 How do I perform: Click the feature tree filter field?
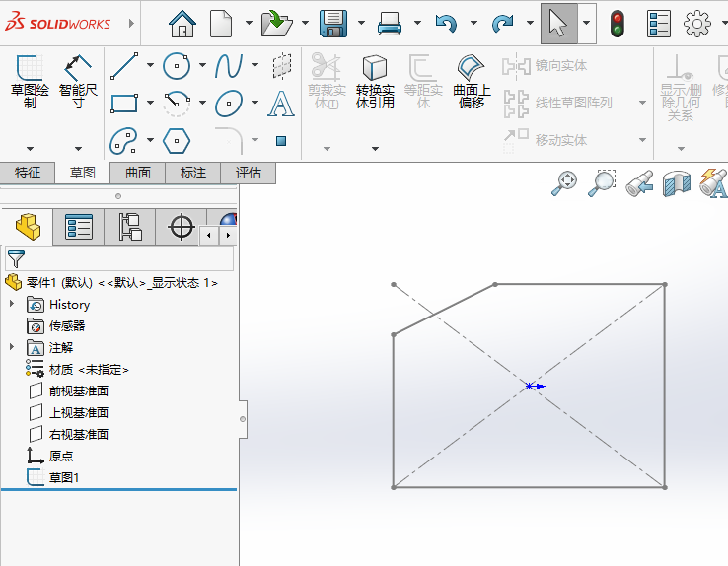128,259
